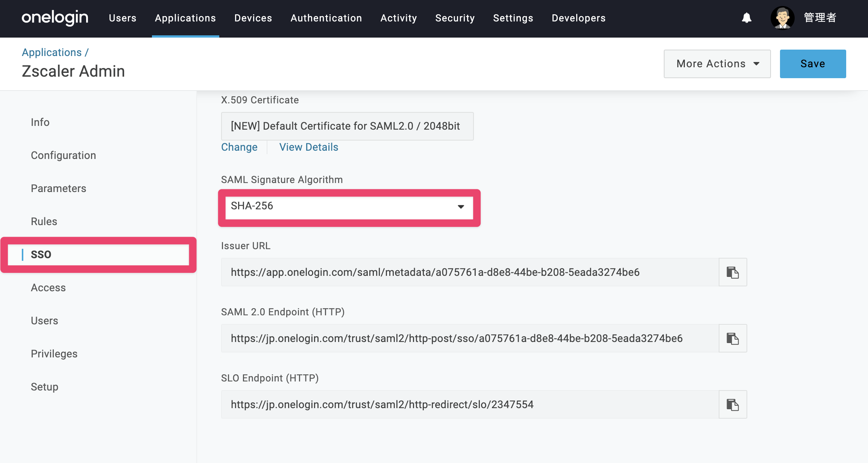The image size is (868, 463).
Task: Switch to the Setup side tab
Action: (x=44, y=387)
